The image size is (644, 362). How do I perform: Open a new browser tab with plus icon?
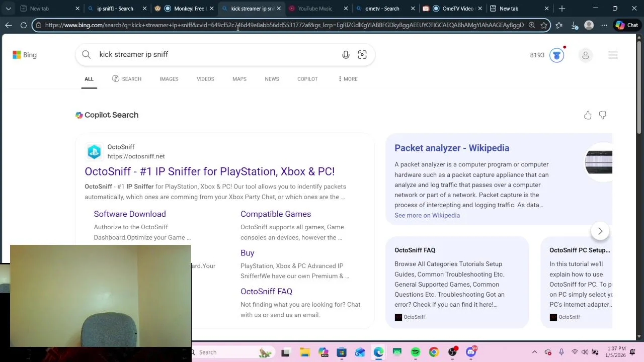tap(562, 9)
